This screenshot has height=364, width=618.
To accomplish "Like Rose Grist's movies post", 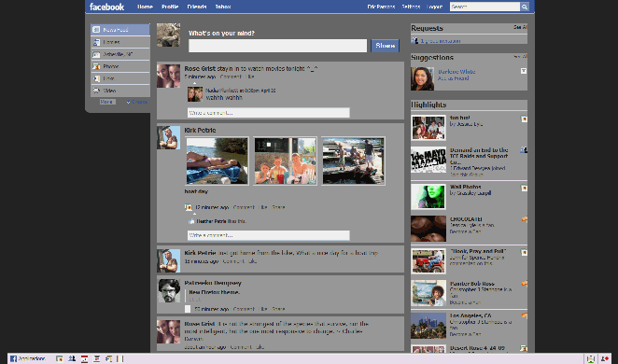I will pos(250,77).
